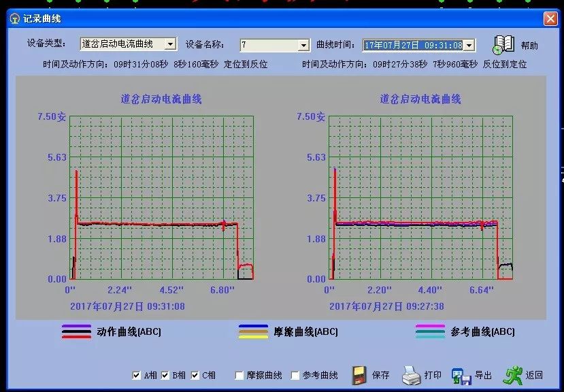Click the 摩擦曲线(ABC) legend label

click(305, 331)
